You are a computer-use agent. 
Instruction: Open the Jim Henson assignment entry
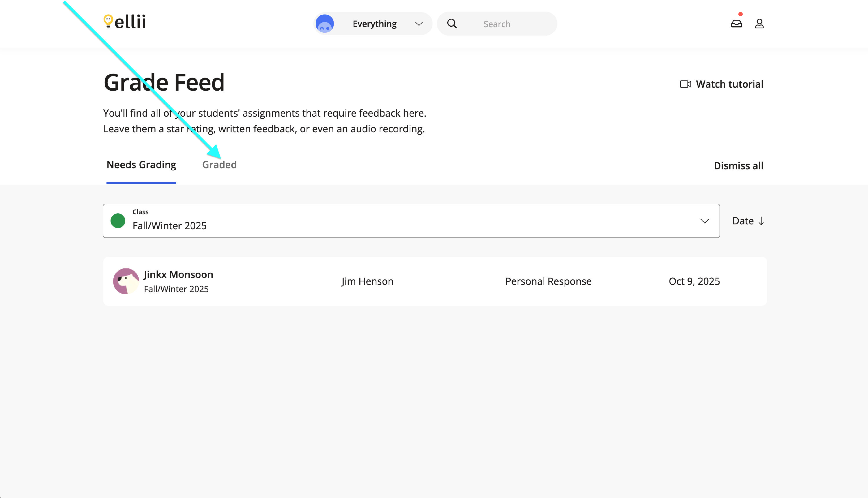coord(367,281)
